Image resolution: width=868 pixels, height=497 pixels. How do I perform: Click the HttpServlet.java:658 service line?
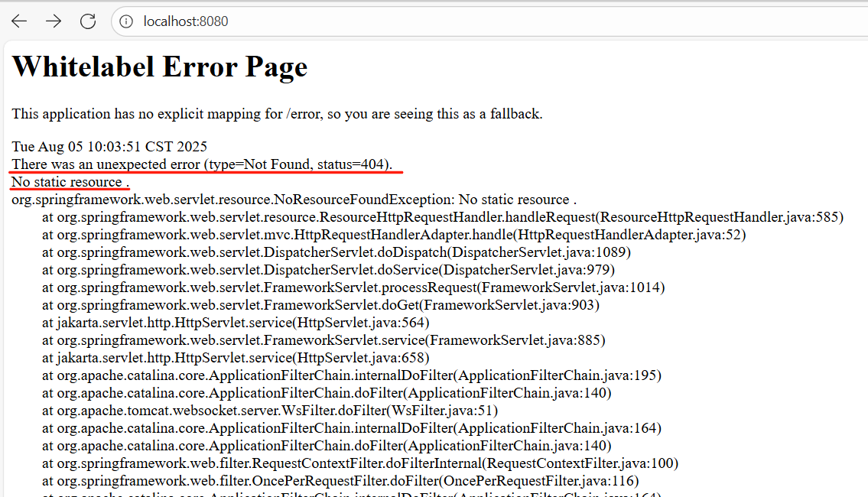tap(236, 358)
